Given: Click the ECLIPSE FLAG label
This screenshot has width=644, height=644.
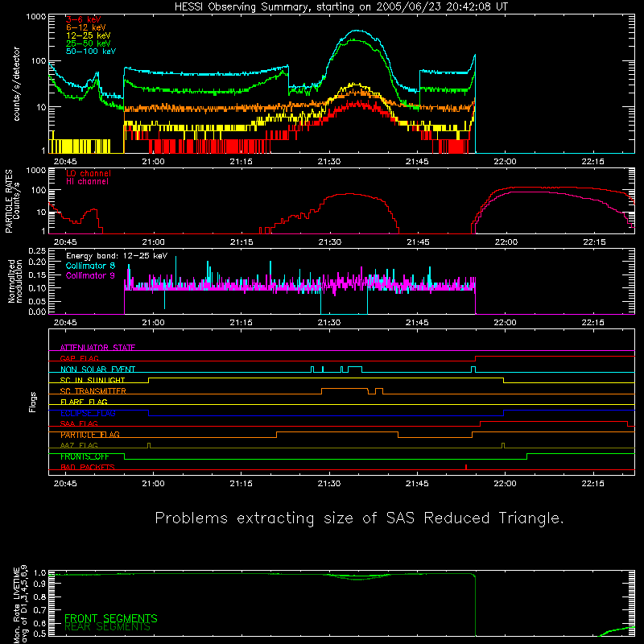Looking at the screenshot, I should pos(88,413).
